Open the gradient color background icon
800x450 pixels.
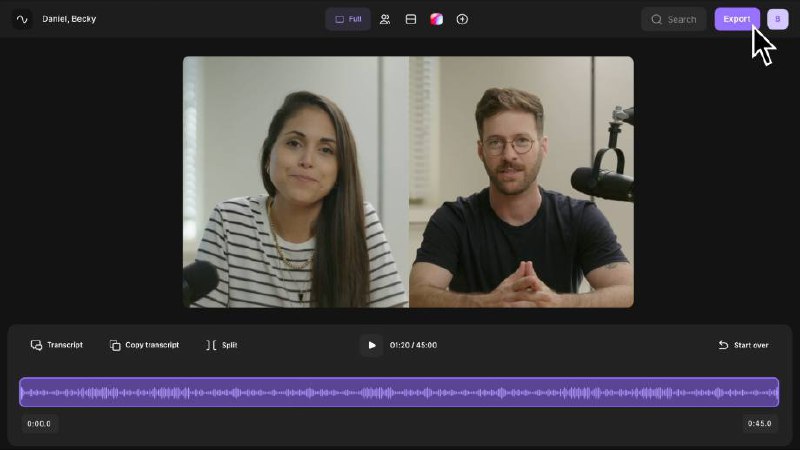pyautogui.click(x=436, y=19)
